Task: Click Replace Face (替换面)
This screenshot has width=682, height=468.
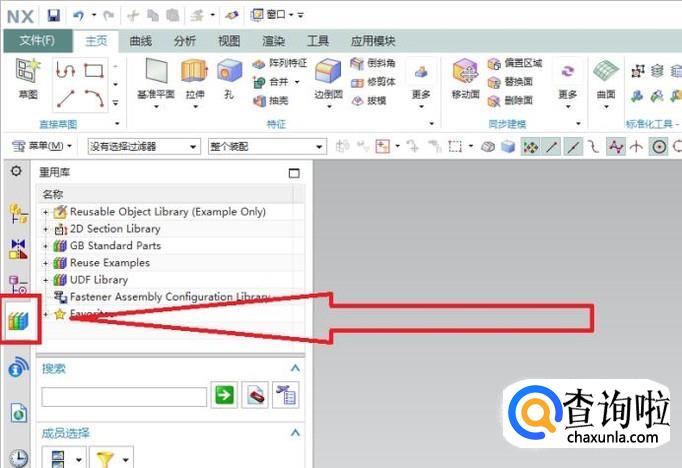Action: point(510,82)
